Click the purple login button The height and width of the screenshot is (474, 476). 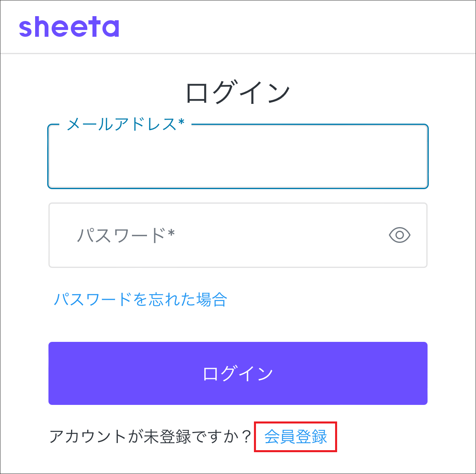tap(238, 373)
